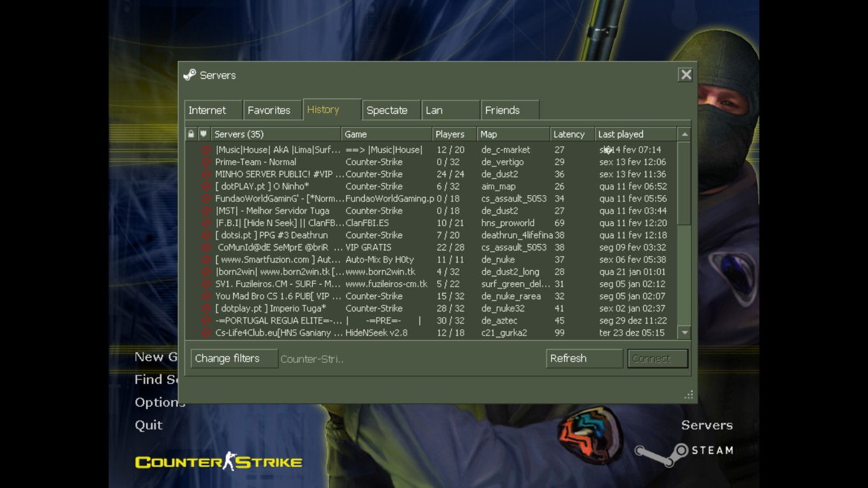868x488 pixels.
Task: Click the HideNSeek v2.8 game cell
Action: tap(376, 332)
